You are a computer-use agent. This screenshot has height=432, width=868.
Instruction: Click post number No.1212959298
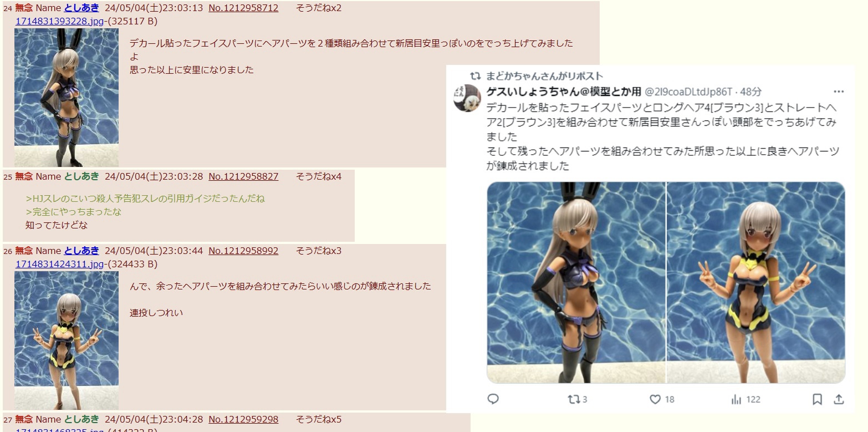pyautogui.click(x=243, y=419)
